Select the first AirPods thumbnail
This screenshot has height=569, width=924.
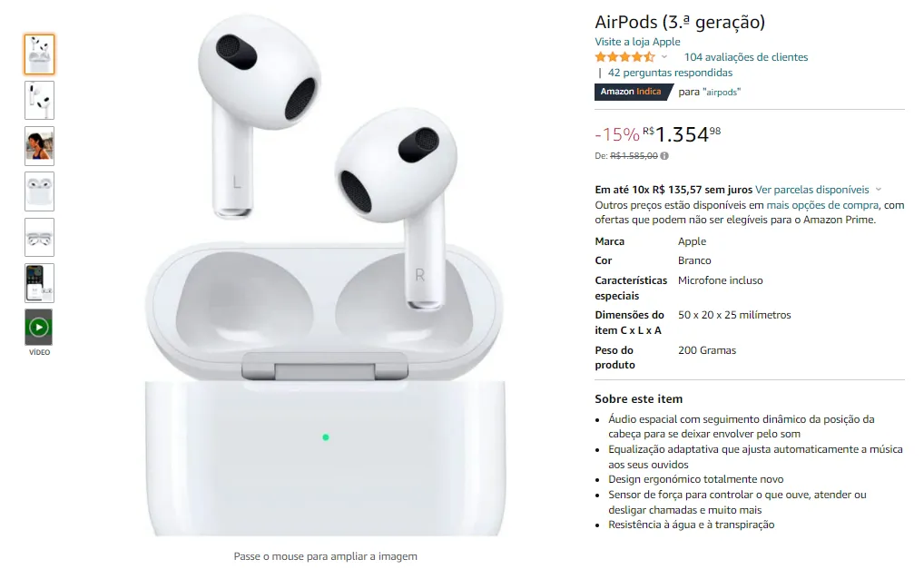(x=39, y=54)
